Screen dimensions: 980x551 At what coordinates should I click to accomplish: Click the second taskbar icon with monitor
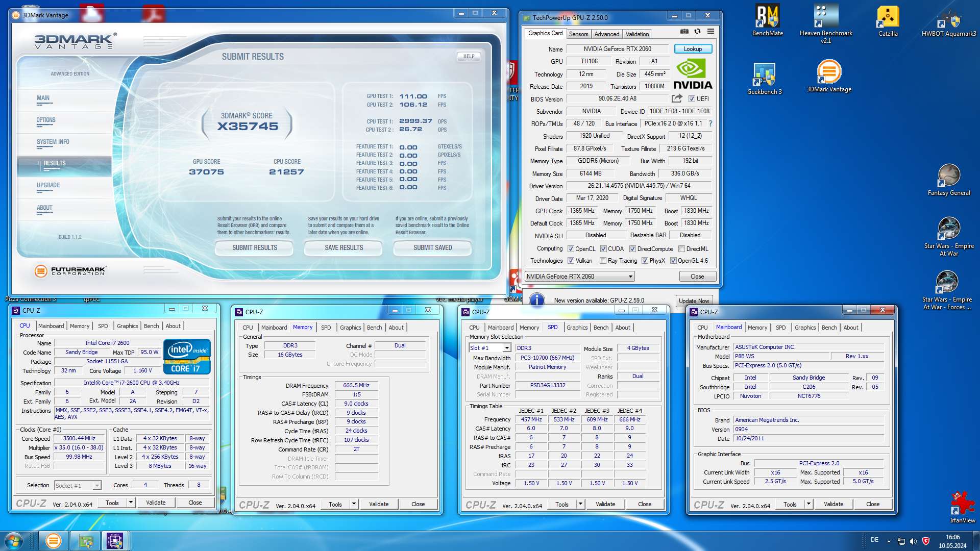tap(84, 541)
